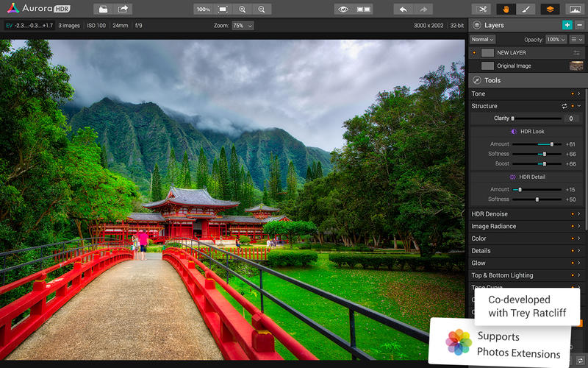
Task: Toggle the Structure section enable dot
Action: click(x=573, y=106)
